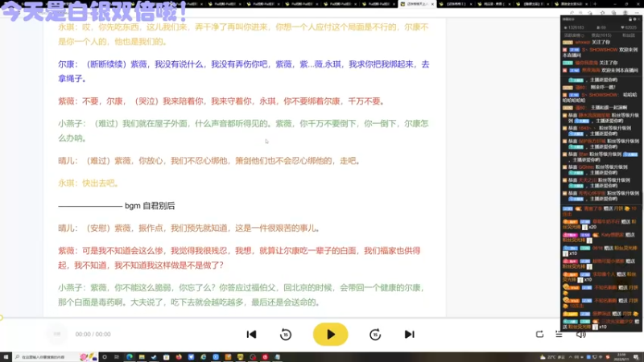This screenshot has width=644, height=362.
Task: Click the volume speaker icon in player
Action: pos(580,335)
